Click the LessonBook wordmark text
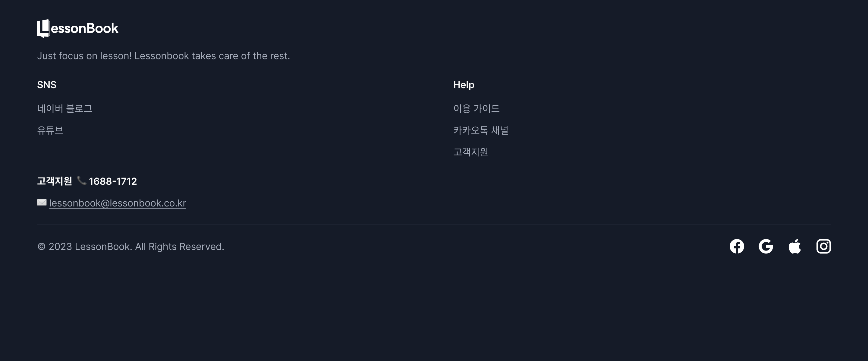This screenshot has width=868, height=361. pyautogui.click(x=84, y=28)
